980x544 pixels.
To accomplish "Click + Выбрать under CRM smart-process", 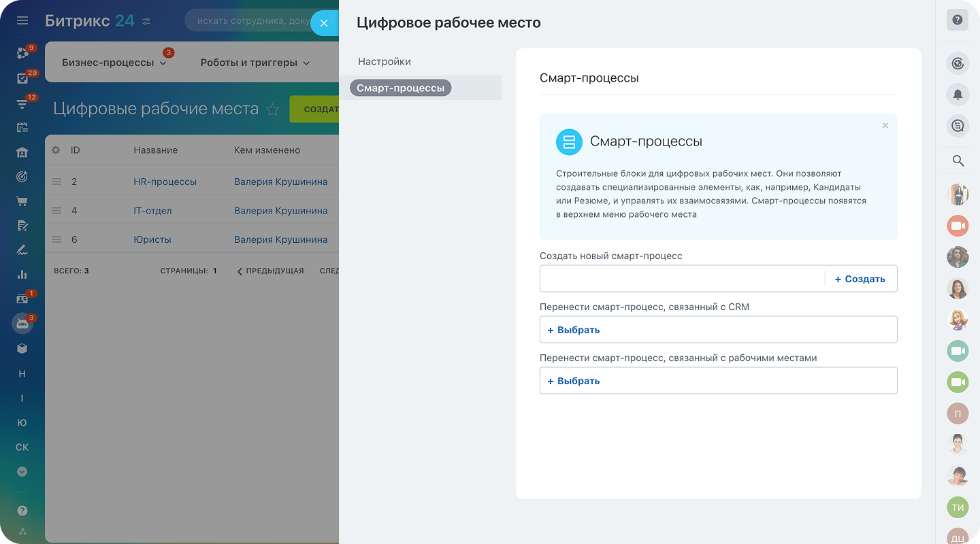I will click(x=574, y=330).
